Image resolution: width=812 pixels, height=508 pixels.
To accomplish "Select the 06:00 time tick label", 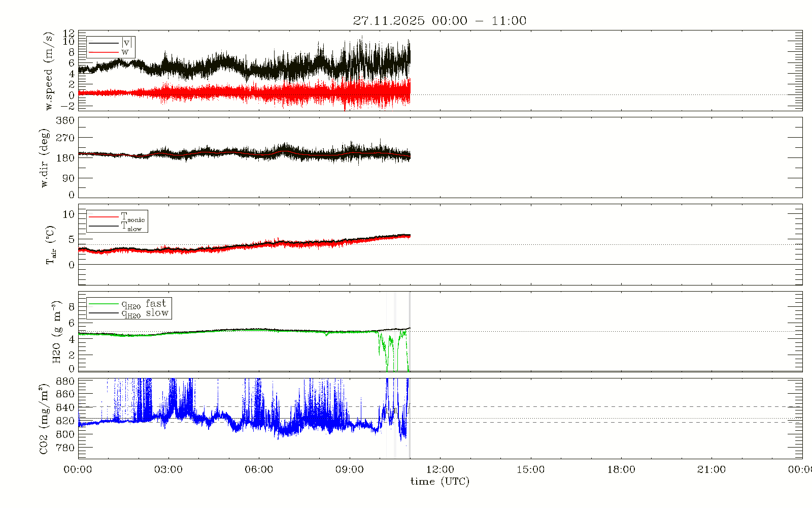I will click(x=259, y=469).
